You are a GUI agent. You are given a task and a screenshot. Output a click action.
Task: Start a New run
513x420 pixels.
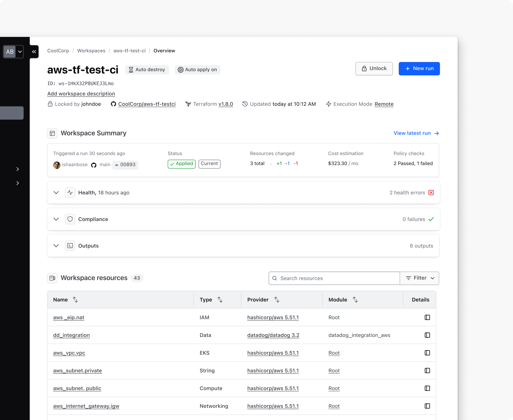(419, 69)
